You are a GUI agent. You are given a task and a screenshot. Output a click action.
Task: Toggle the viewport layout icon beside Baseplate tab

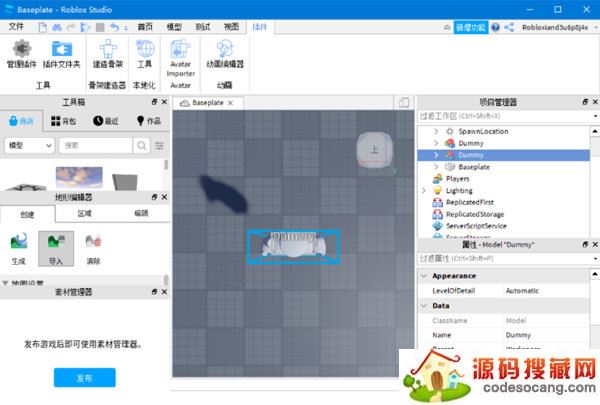click(404, 103)
